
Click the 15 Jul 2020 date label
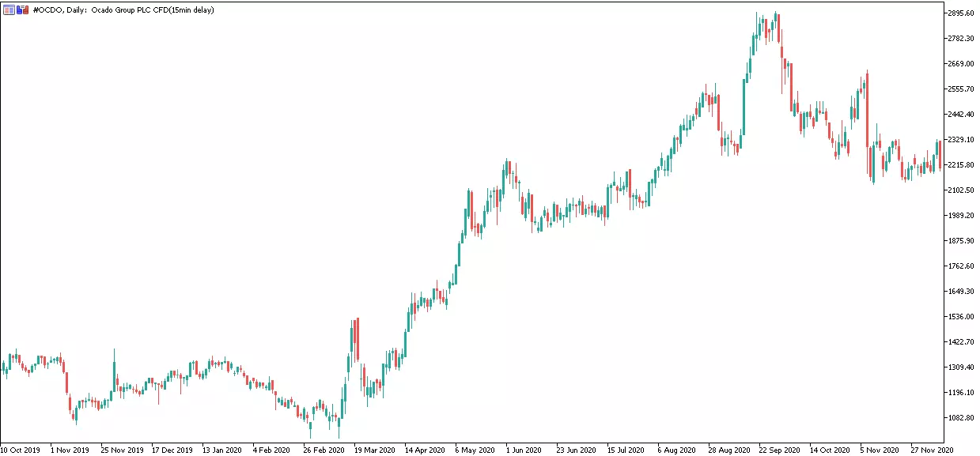point(627,450)
